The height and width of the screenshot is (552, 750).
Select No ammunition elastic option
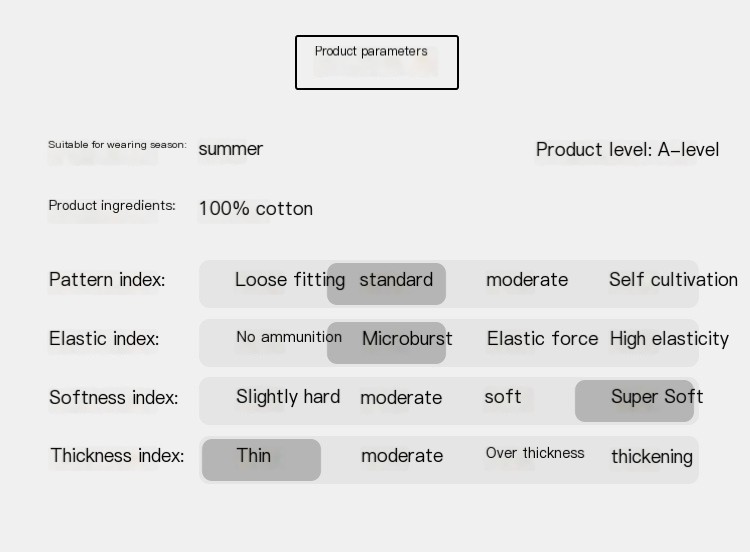(x=288, y=337)
